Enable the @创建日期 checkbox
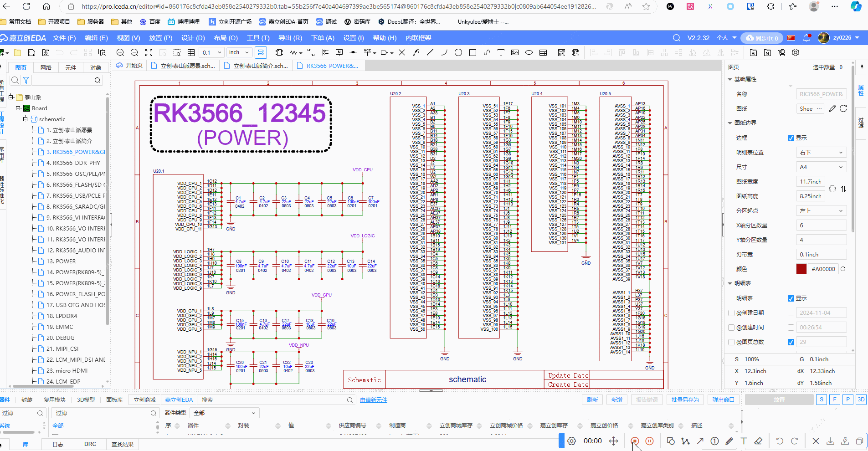This screenshot has width=868, height=451. [x=731, y=313]
